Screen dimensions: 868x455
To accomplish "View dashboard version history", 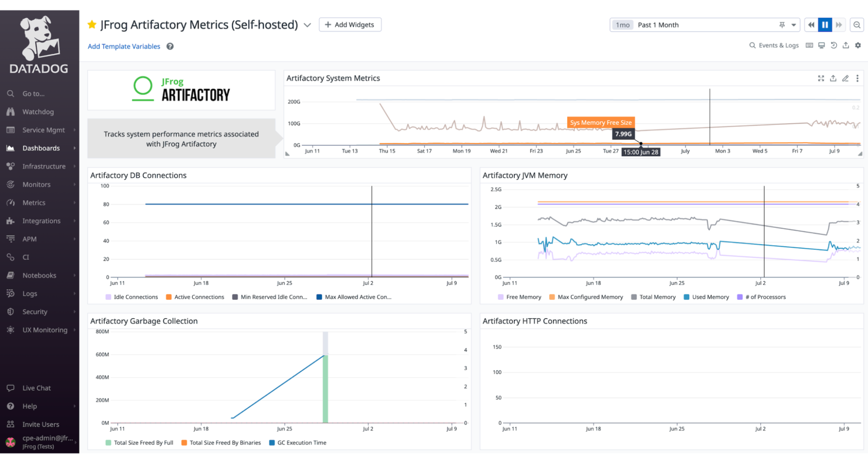I will [833, 45].
